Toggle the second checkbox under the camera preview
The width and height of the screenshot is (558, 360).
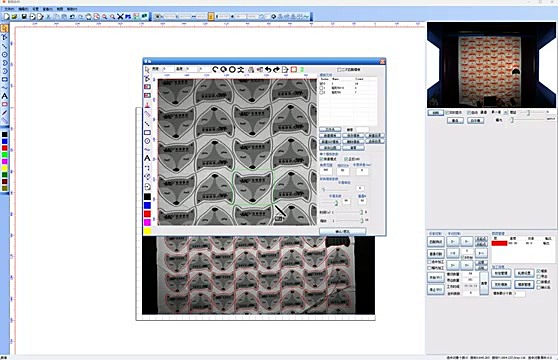(469, 112)
